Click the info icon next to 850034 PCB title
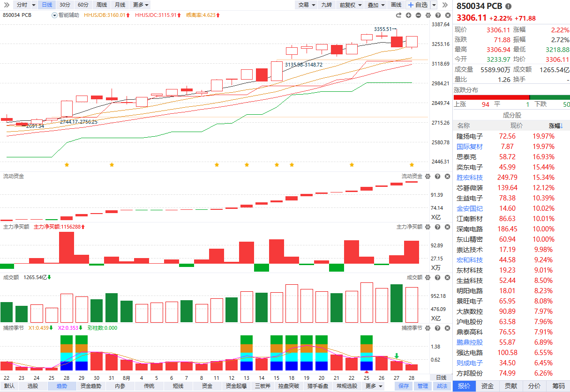 509,7
